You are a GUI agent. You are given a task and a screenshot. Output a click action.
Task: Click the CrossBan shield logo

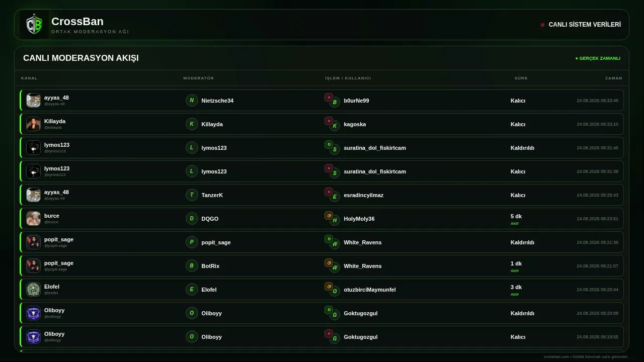coord(34,25)
